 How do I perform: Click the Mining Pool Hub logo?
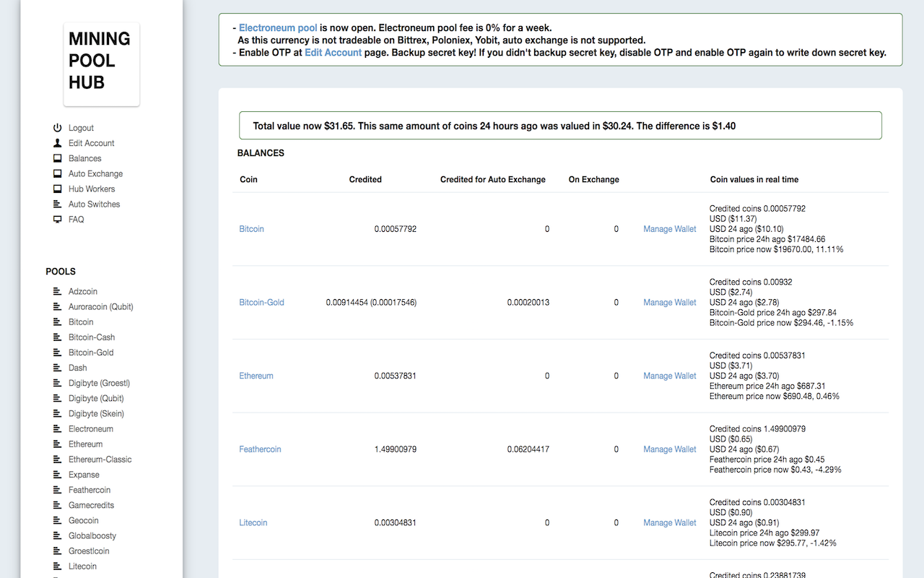pos(101,64)
